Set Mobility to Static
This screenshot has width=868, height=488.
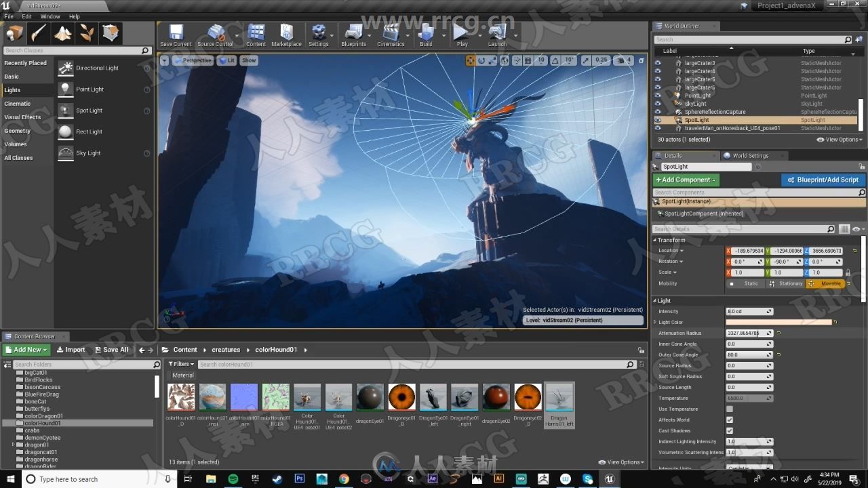tap(746, 283)
